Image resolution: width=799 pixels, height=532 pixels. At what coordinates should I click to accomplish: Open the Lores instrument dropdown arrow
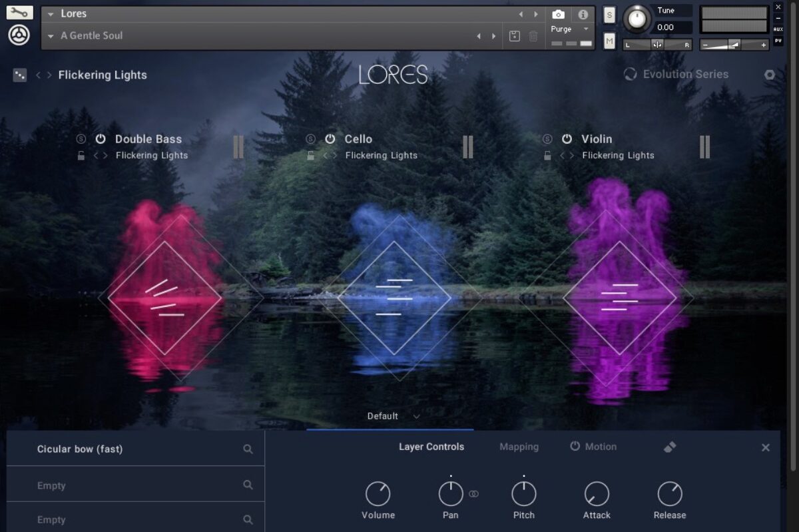(51, 14)
